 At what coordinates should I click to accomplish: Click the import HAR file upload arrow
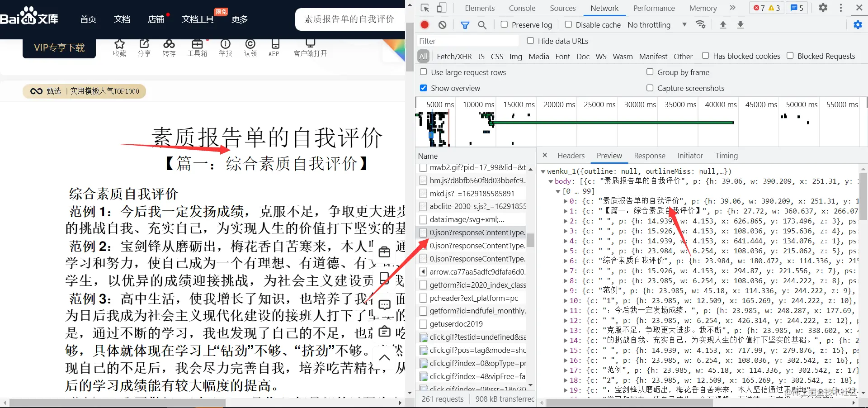coord(723,25)
